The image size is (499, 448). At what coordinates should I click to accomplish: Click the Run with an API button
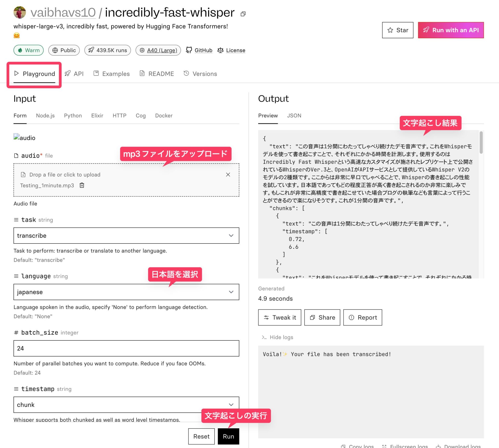[451, 30]
